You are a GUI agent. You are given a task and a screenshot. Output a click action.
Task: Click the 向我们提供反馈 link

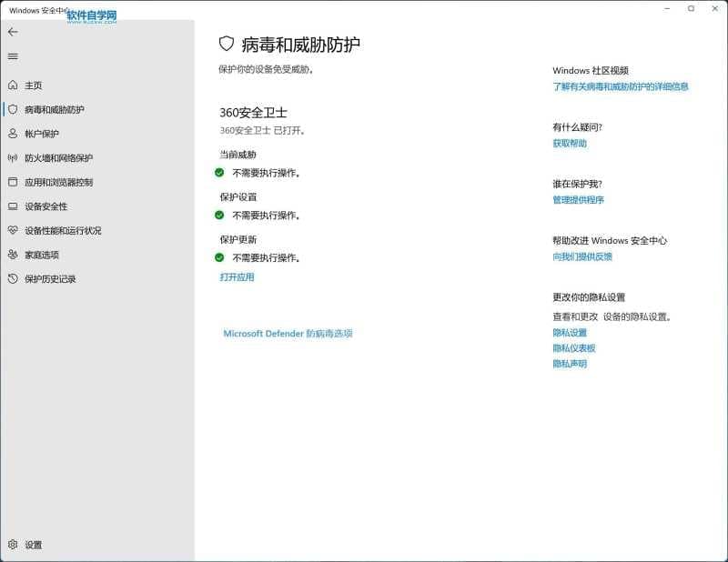(x=582, y=256)
